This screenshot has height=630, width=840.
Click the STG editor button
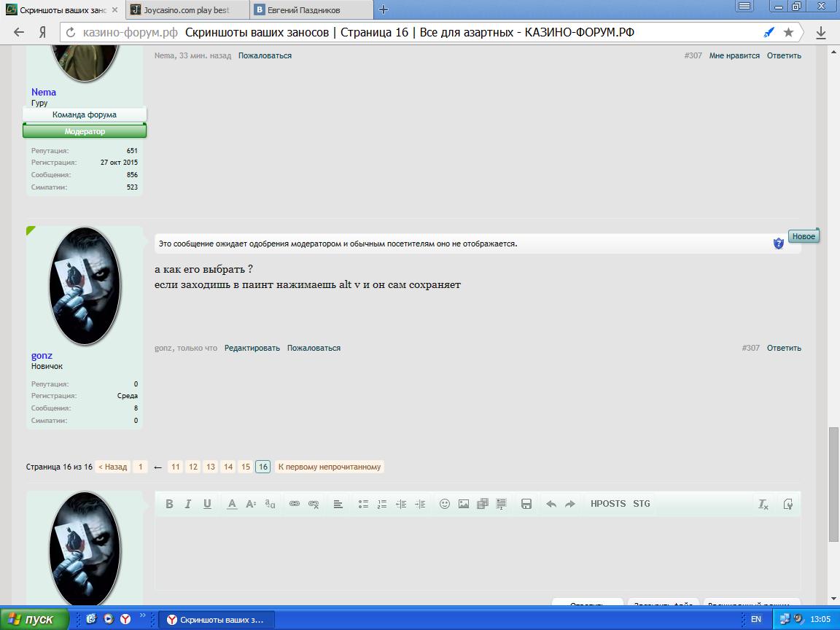pyautogui.click(x=641, y=504)
